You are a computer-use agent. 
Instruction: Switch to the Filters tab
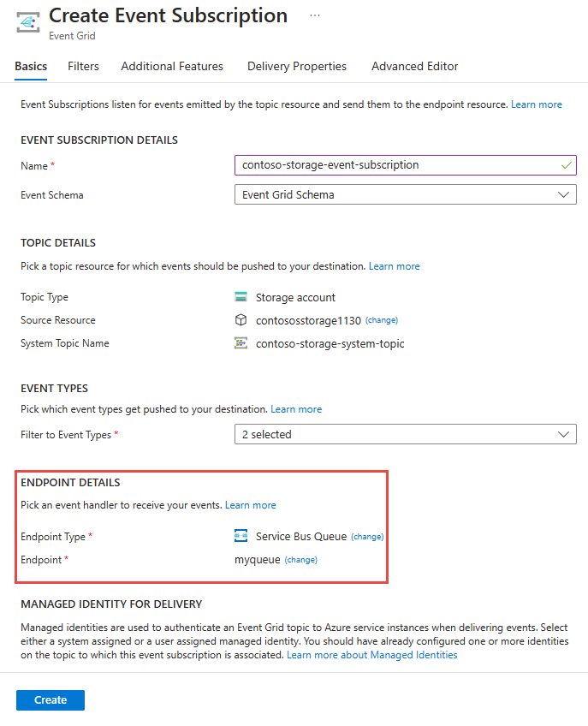coord(82,66)
